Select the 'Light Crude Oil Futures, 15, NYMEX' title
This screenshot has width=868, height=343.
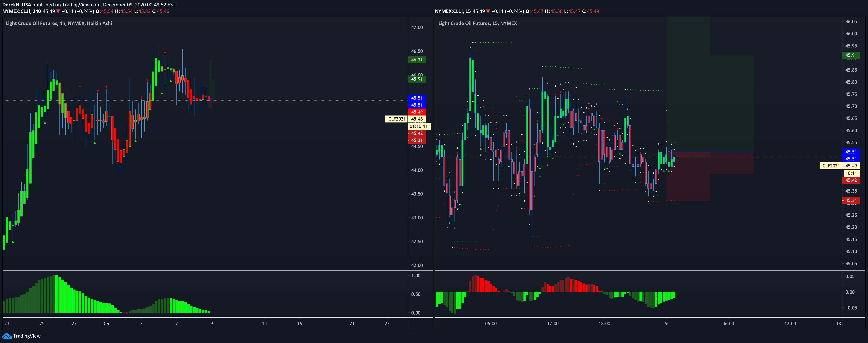477,23
